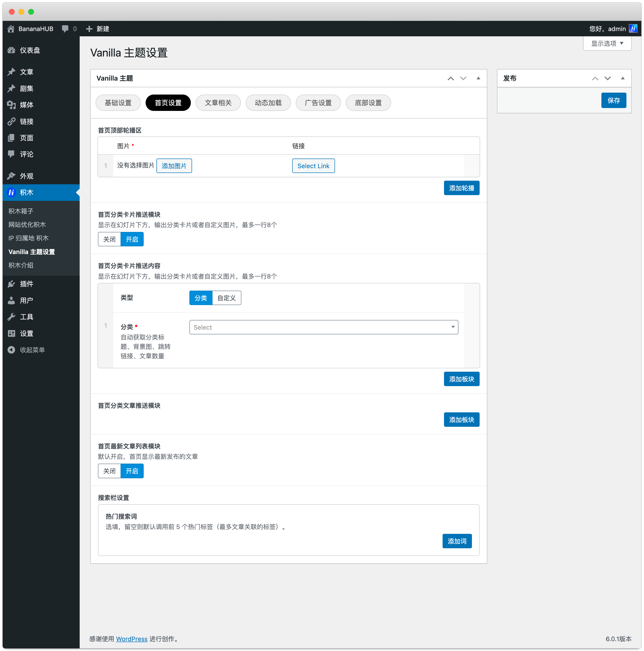Image resolution: width=644 pixels, height=651 pixels.
Task: Click the 评论 comment icon in the sidebar
Action: [12, 154]
